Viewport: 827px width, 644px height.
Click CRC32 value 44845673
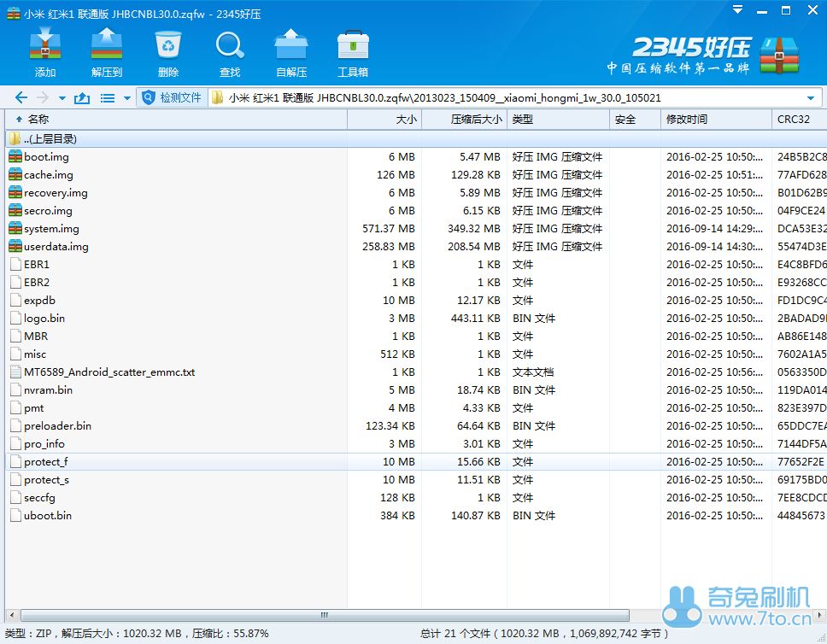tap(801, 515)
